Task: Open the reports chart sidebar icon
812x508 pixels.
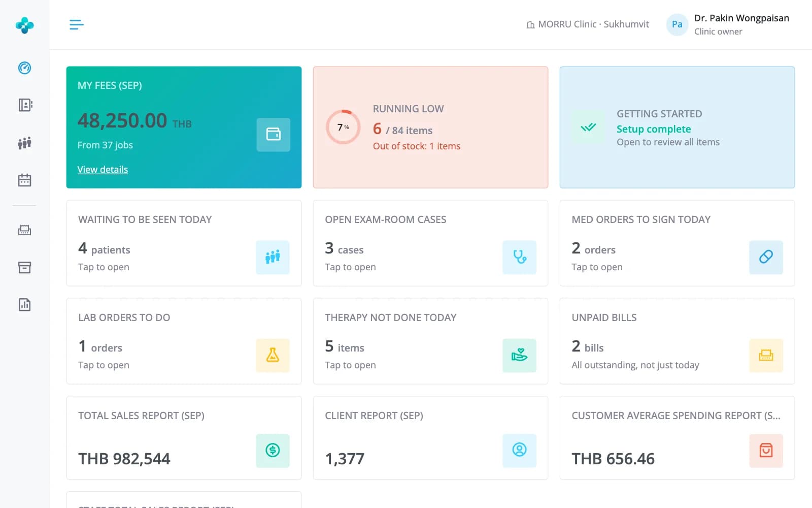Action: click(x=24, y=305)
